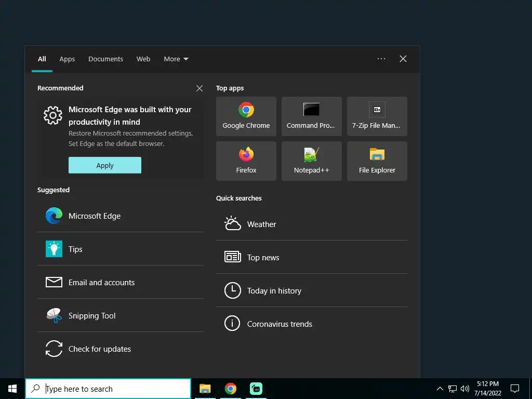The image size is (532, 399).
Task: Open network status tray icon
Action: (453, 389)
